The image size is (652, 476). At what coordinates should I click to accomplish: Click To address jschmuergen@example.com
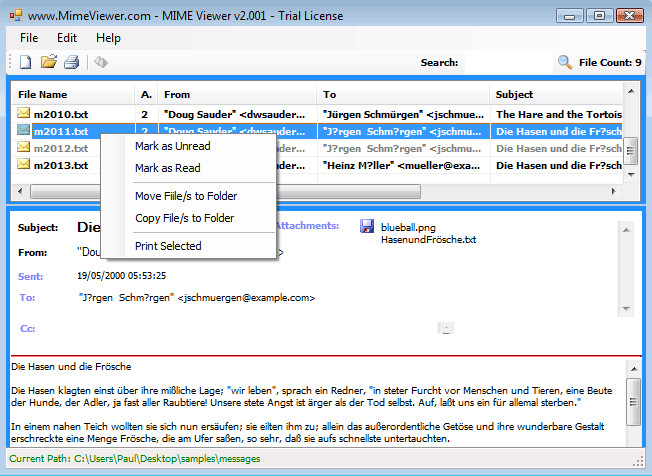tap(246, 298)
